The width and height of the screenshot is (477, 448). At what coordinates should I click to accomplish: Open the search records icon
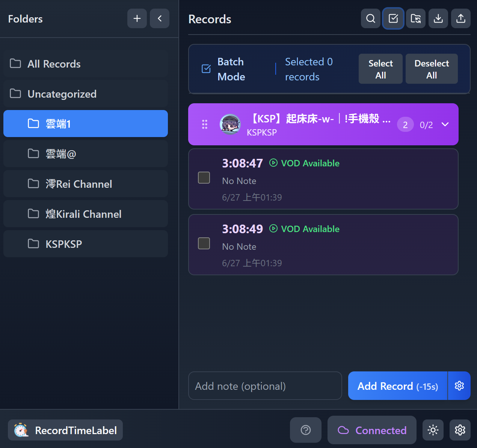coord(370,18)
